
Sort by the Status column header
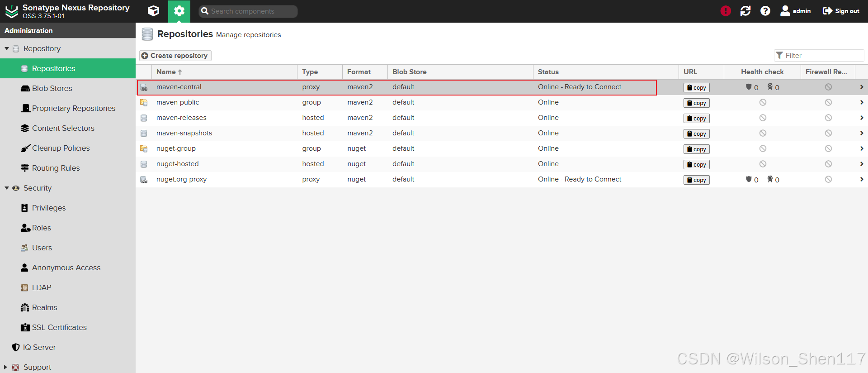click(606, 72)
